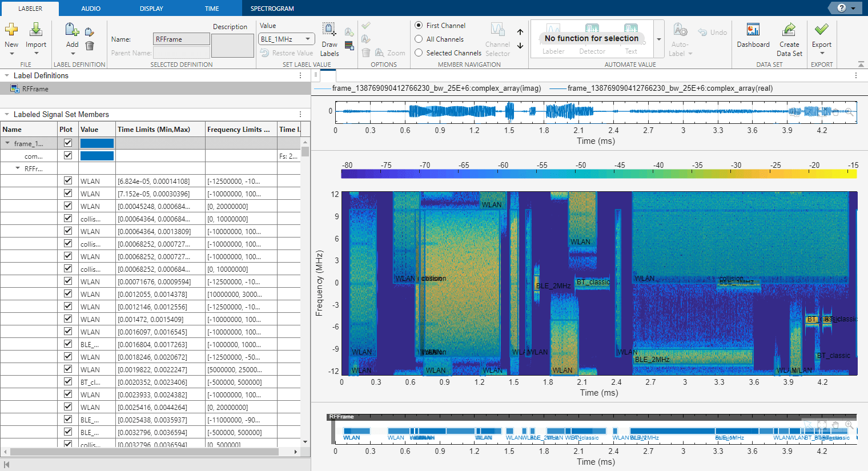Open the AUDIO ribbon tab
Image resolution: width=868 pixels, height=471 pixels.
tap(91, 9)
